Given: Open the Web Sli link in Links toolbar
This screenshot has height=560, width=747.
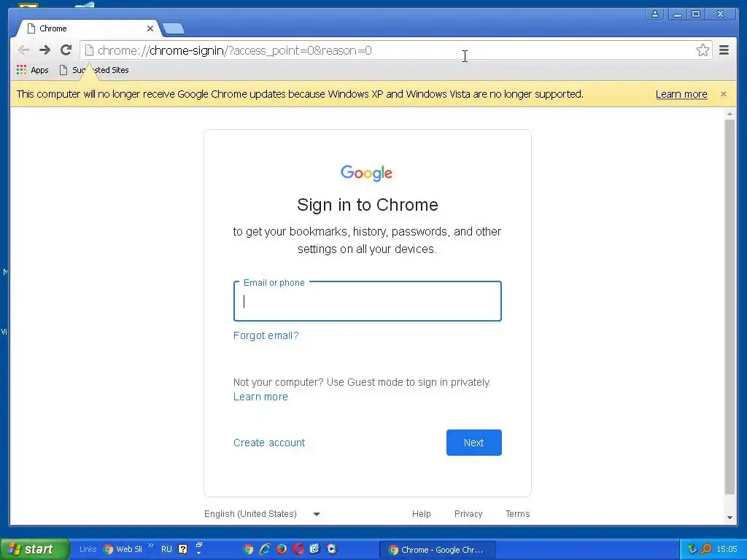Looking at the screenshot, I should coord(123,550).
